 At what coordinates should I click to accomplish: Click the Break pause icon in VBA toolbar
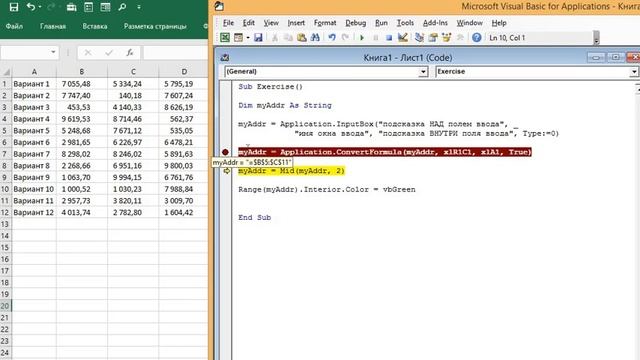[376, 38]
